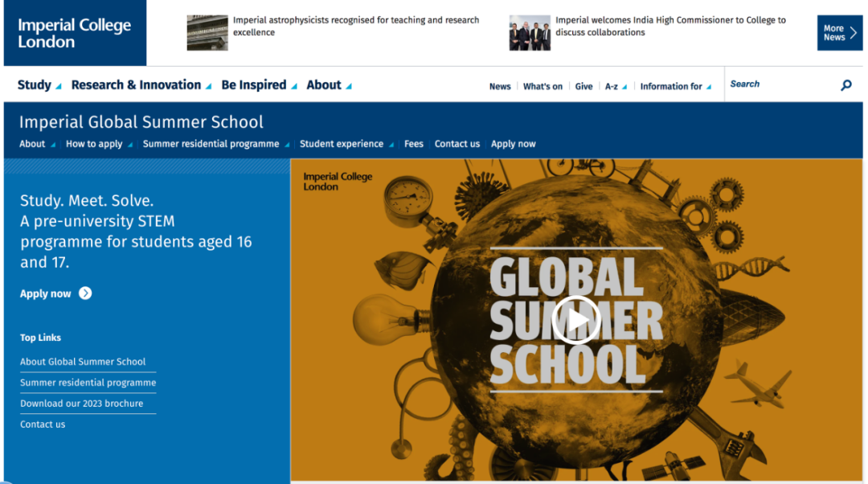The width and height of the screenshot is (868, 484).
Task: Expand the A-z dropdown arrow
Action: pyautogui.click(x=624, y=87)
